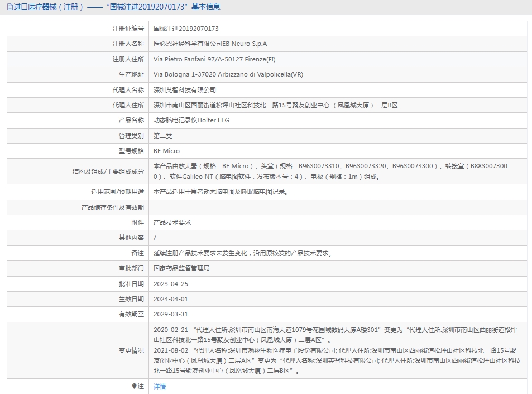Click the approval date 2023-04-25

tap(171, 284)
